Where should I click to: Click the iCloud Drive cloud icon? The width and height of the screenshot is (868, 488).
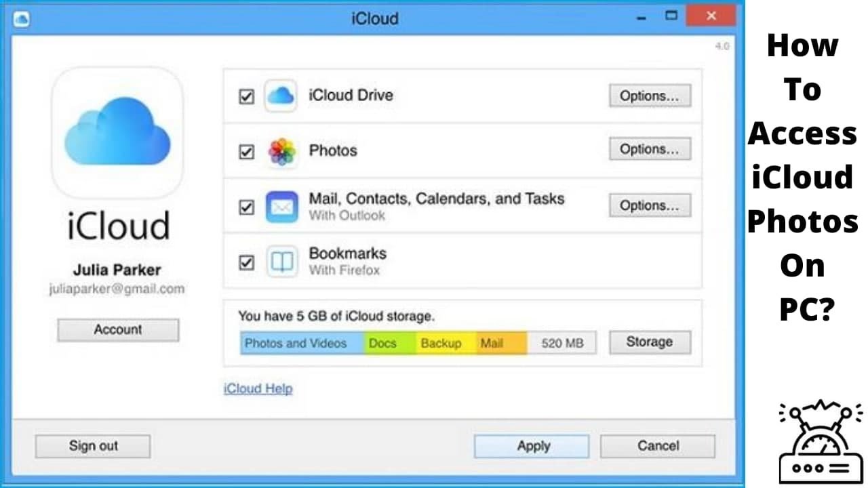tap(280, 96)
